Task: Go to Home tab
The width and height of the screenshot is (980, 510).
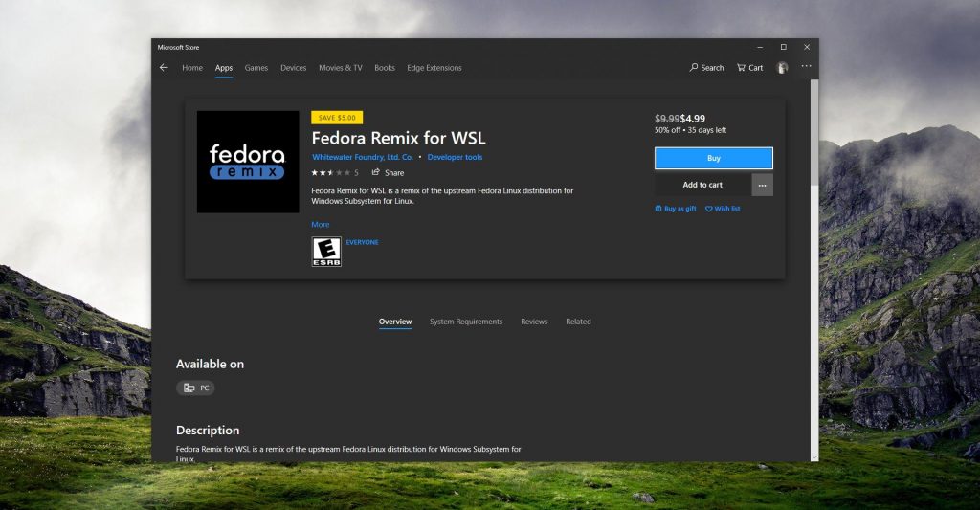Action: pos(192,68)
